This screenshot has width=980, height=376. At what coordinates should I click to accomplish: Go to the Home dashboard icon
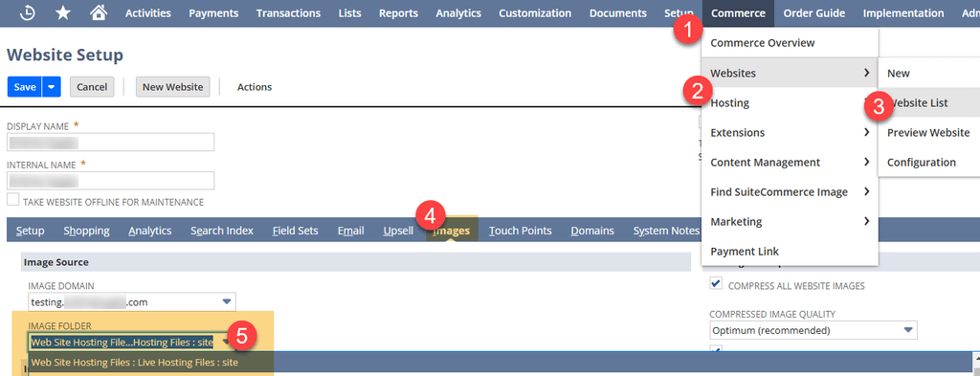[99, 13]
